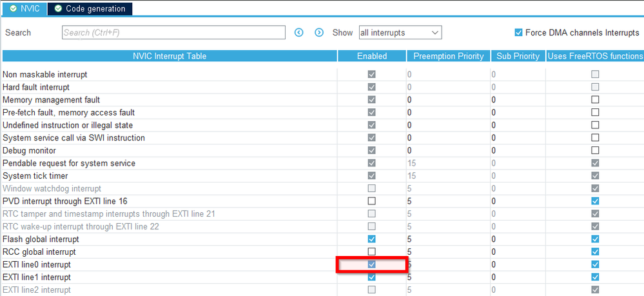Viewport: 644px width, 296px height.
Task: Select EXTI line1 interrupt preemption priority cell
Action: pos(449,277)
